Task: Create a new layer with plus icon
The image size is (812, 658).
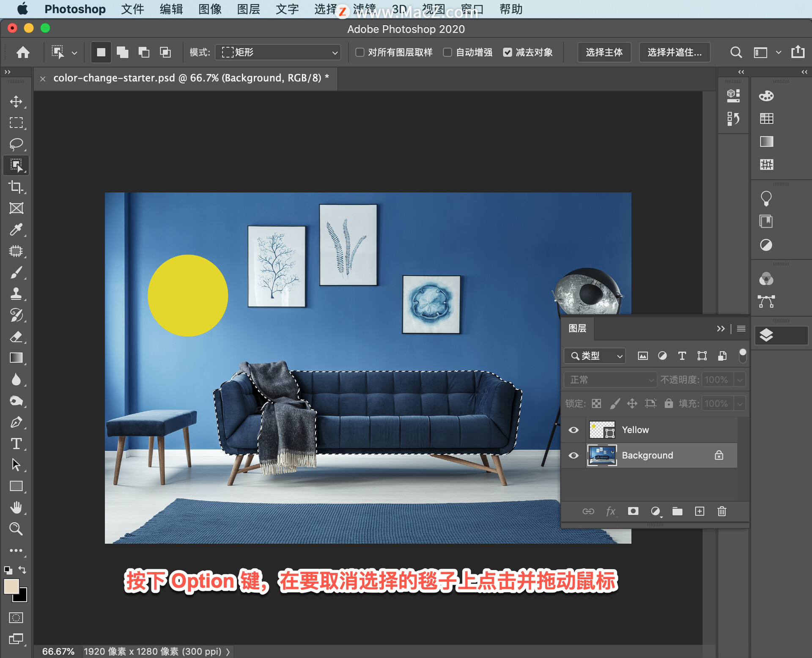Action: (x=700, y=511)
